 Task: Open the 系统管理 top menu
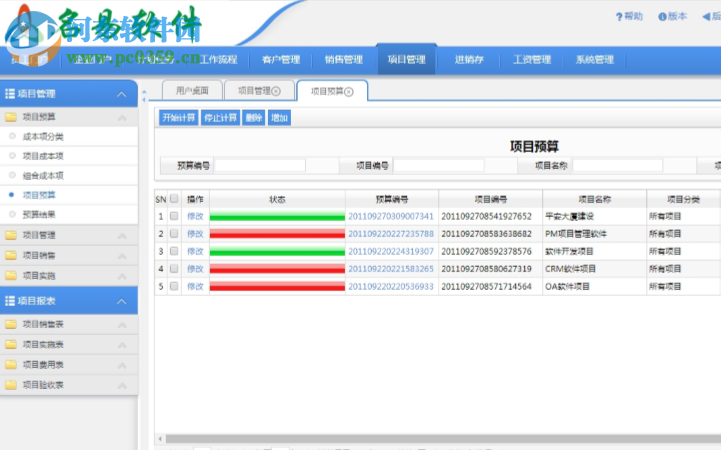[x=595, y=60]
